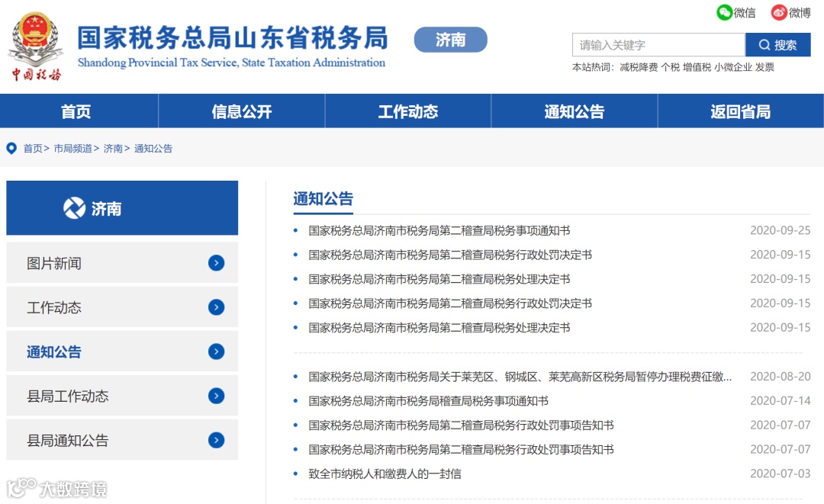This screenshot has width=824, height=504.
Task: Click the national tax emblem logo
Action: point(36,47)
